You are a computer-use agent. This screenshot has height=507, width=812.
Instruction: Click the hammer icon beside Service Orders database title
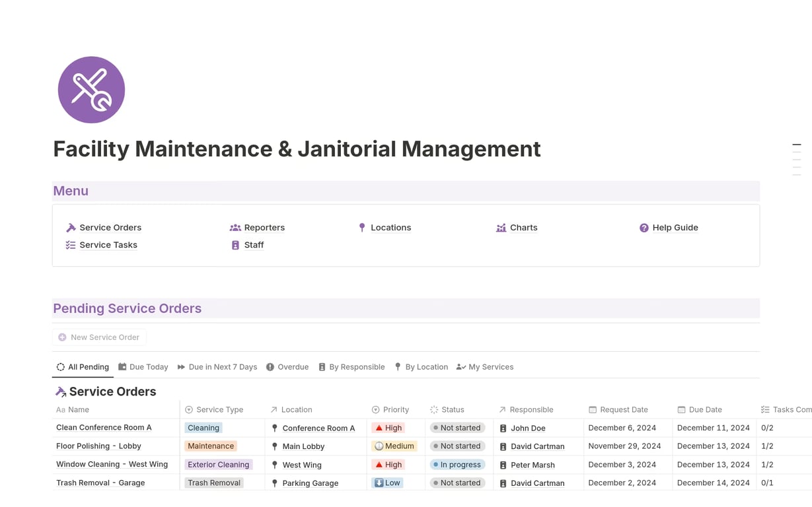[61, 392]
